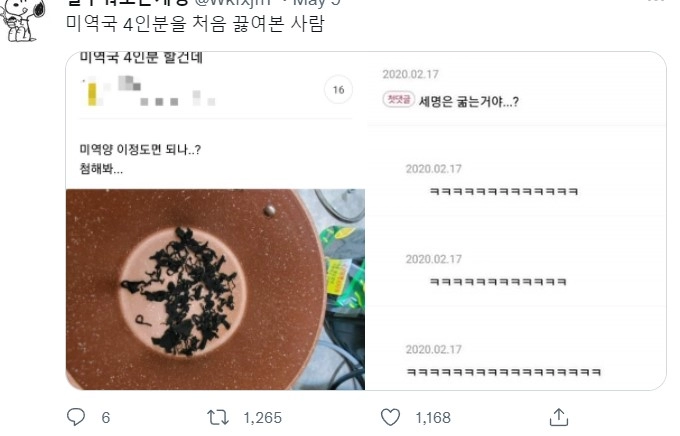Open the @handle username link

click(233, 2)
